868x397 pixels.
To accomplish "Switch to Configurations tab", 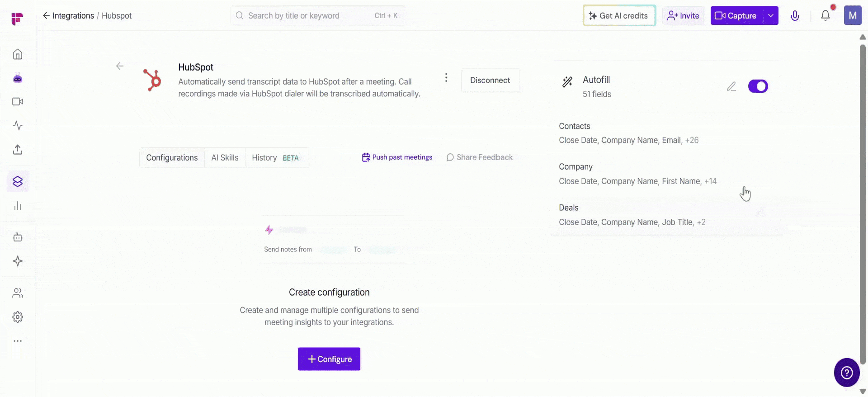I will click(x=172, y=158).
